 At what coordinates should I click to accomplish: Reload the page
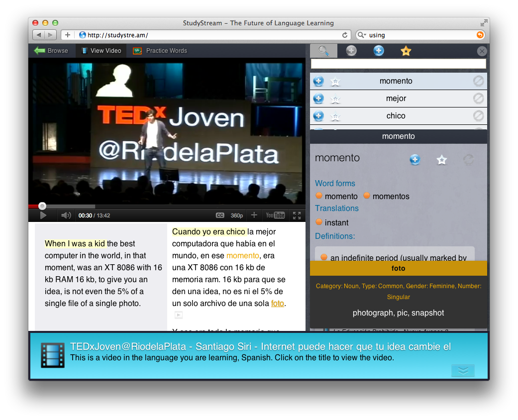(344, 35)
